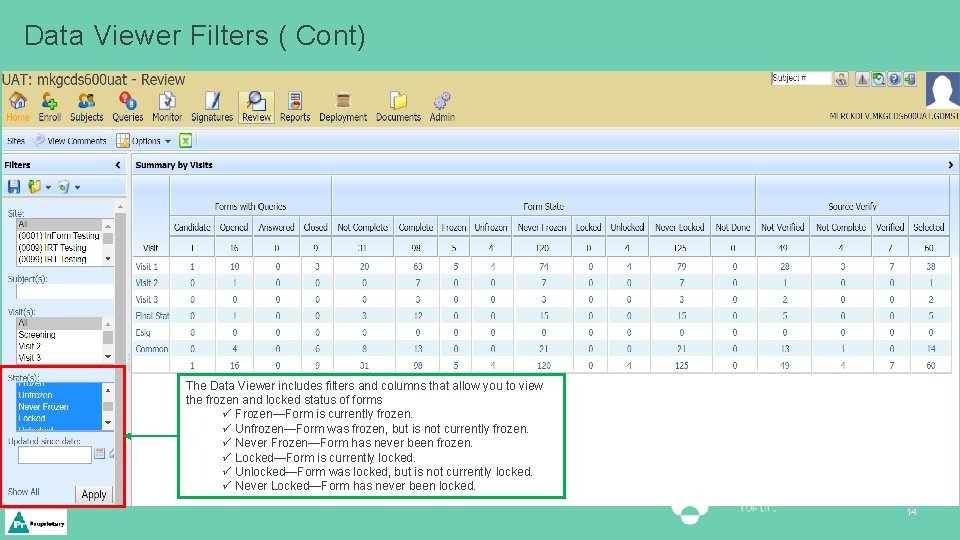This screenshot has width=960, height=540.
Task: Click the Updated since date field
Action: (x=54, y=455)
